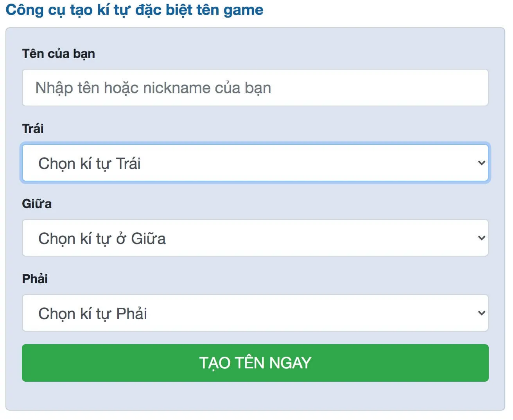Click the "Phải" field label
The image size is (513, 420).
(35, 278)
